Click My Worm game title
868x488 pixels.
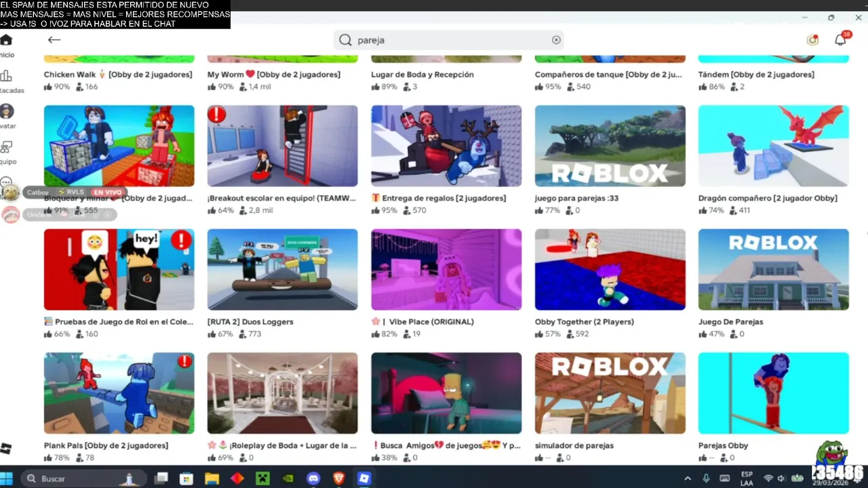[273, 75]
